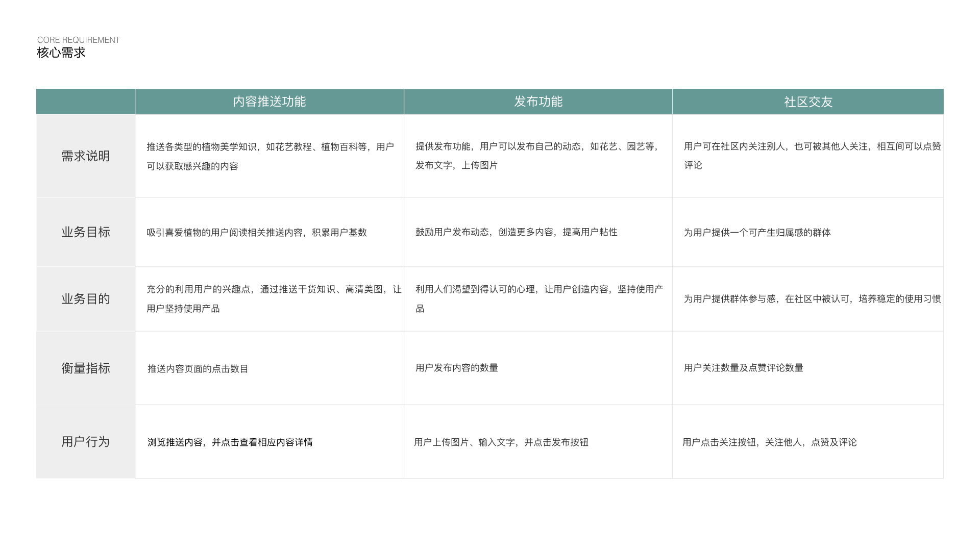The height and width of the screenshot is (551, 980).
Task: Select the '用户行为' row label
Action: pos(86,442)
